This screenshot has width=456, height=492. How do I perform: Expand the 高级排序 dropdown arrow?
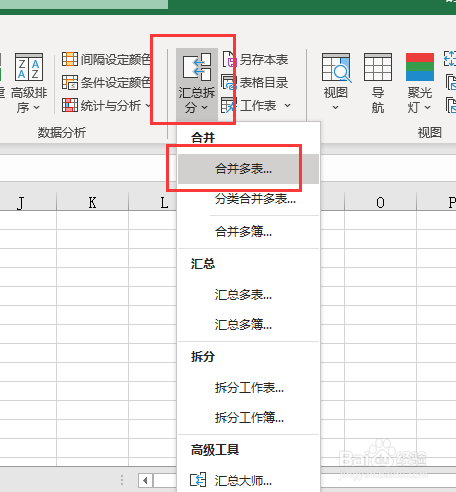coord(37,108)
